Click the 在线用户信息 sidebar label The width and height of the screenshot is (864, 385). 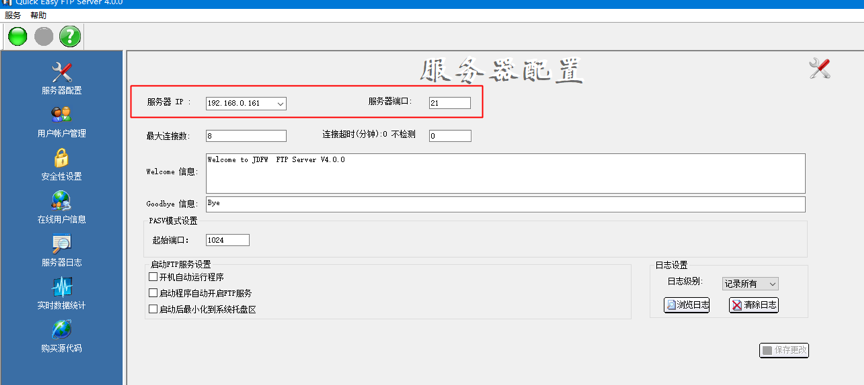(x=62, y=219)
